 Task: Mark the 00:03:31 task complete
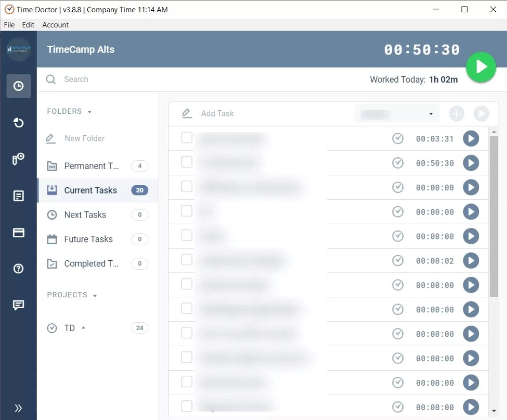398,139
